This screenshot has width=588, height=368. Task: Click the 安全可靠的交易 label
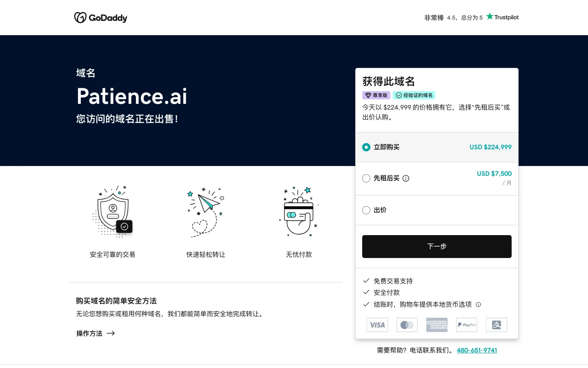tap(113, 255)
